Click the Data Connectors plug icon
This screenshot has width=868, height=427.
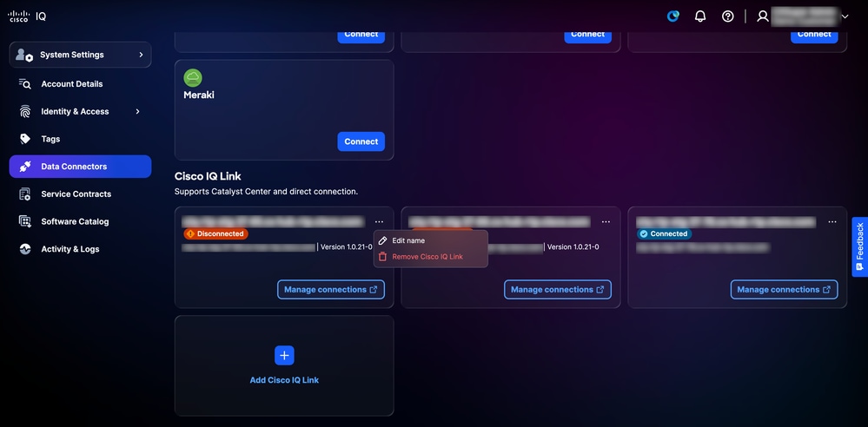25,167
